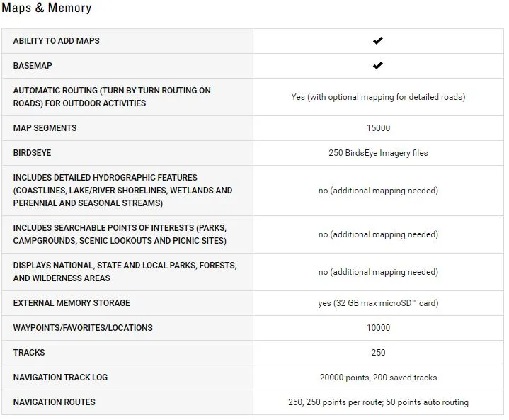
Task: Select the Maps & Memory heading
Action: (47, 8)
